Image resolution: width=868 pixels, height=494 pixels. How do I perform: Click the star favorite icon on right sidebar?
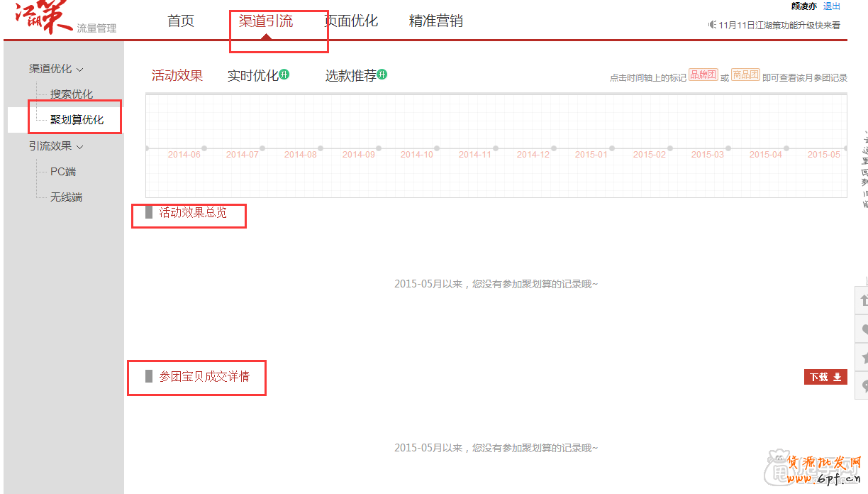point(863,357)
